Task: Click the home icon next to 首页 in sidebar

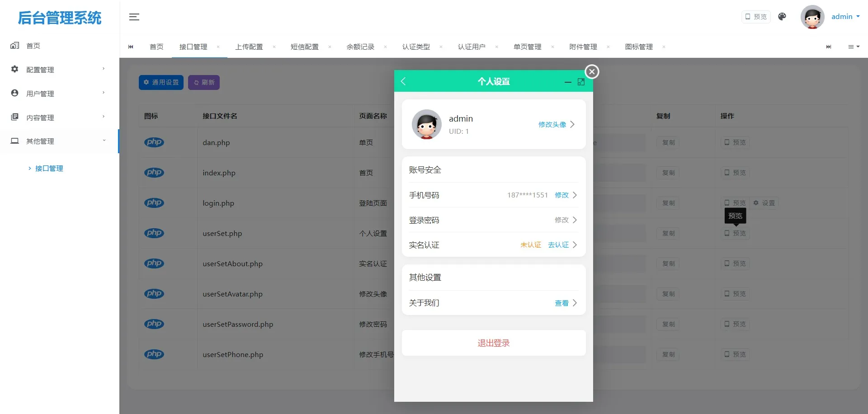Action: click(x=14, y=45)
